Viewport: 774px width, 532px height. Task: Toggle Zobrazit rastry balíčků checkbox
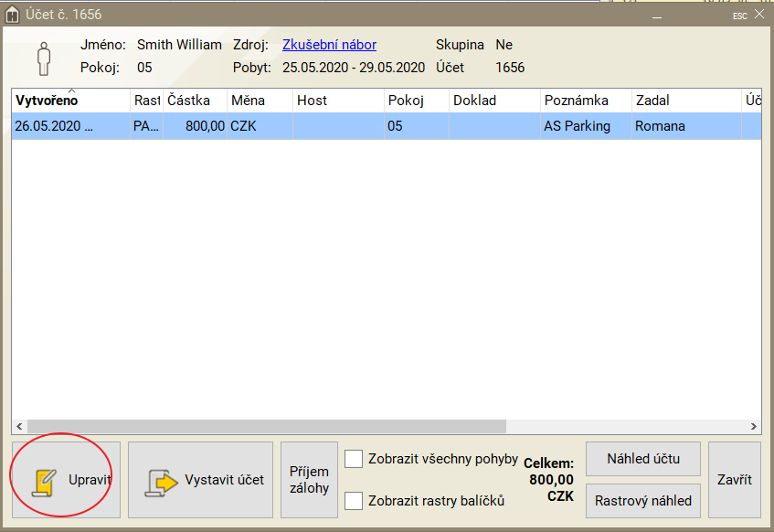tap(354, 500)
